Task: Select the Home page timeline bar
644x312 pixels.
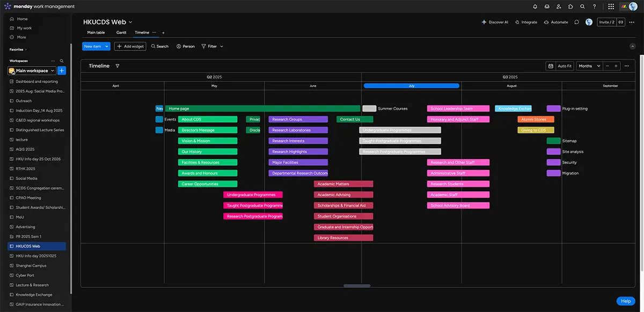Action: click(262, 109)
